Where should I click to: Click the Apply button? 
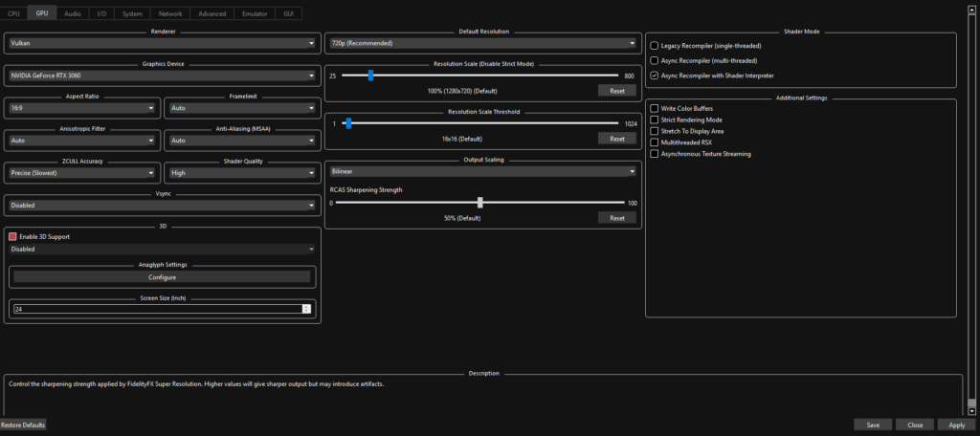pos(956,425)
